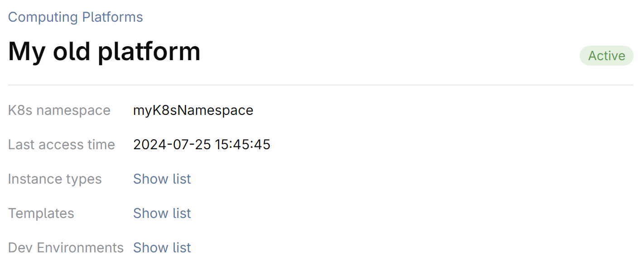Show list of Templates
This screenshot has width=644, height=265.
(x=162, y=213)
